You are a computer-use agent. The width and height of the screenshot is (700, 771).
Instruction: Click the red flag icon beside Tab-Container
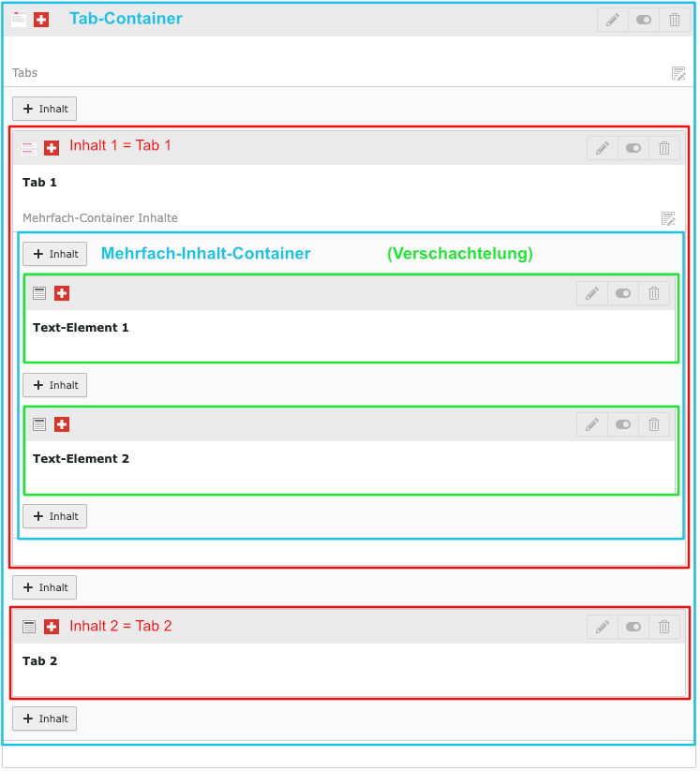click(x=41, y=20)
